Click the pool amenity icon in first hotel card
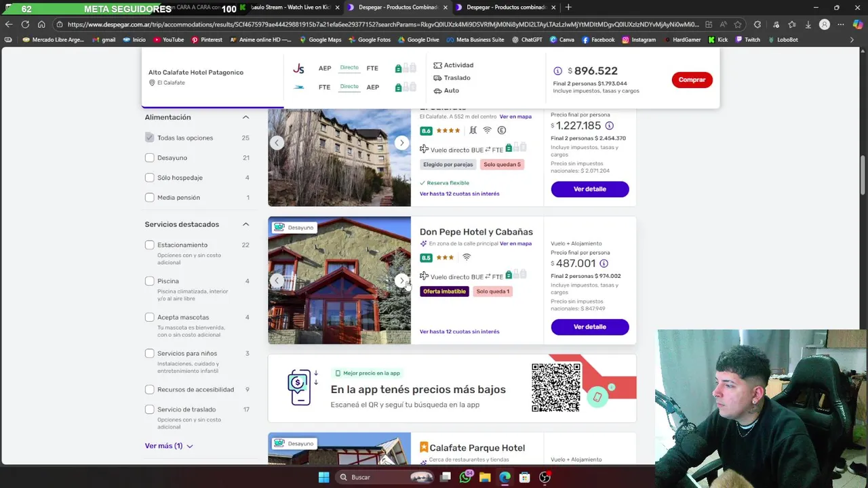This screenshot has height=488, width=868. click(x=473, y=130)
